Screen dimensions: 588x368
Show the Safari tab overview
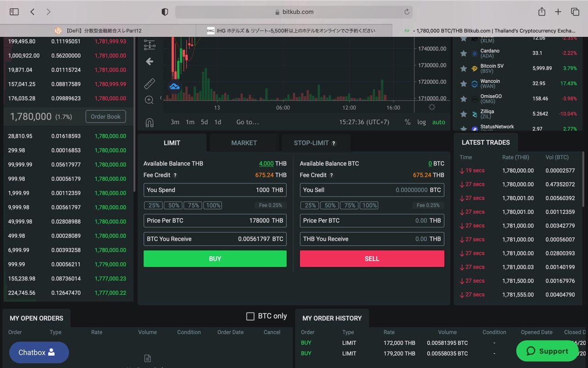pos(575,12)
